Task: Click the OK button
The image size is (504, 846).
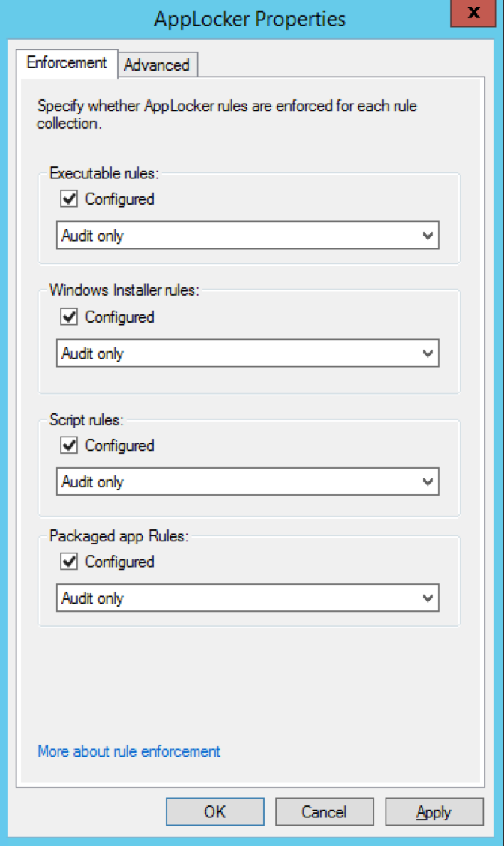Action: (215, 812)
